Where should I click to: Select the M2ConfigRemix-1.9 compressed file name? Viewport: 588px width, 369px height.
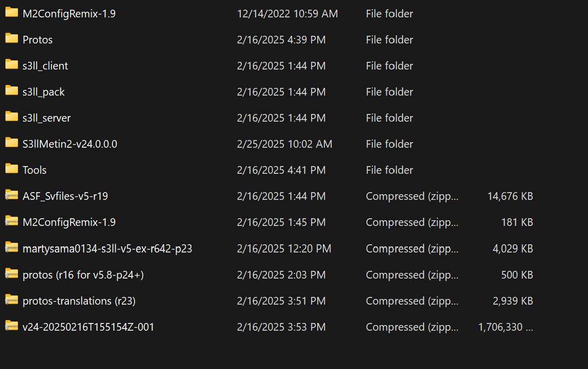[69, 222]
